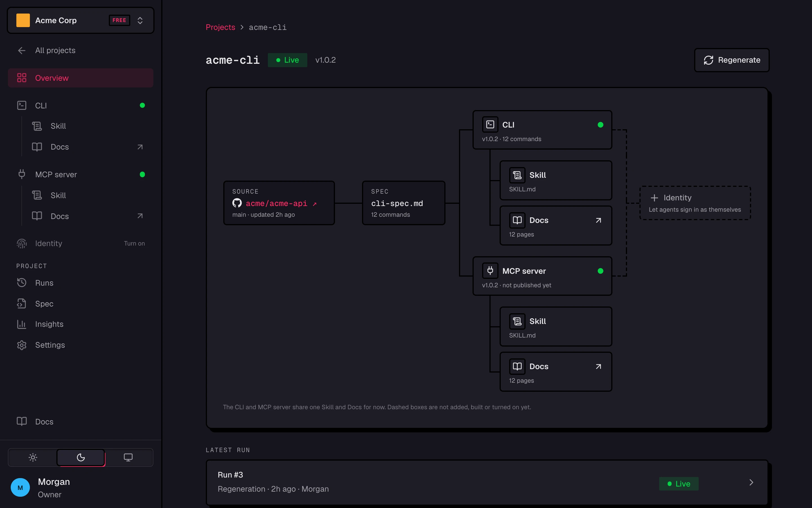
Task: Open the Skill card under CLI node
Action: pyautogui.click(x=556, y=180)
